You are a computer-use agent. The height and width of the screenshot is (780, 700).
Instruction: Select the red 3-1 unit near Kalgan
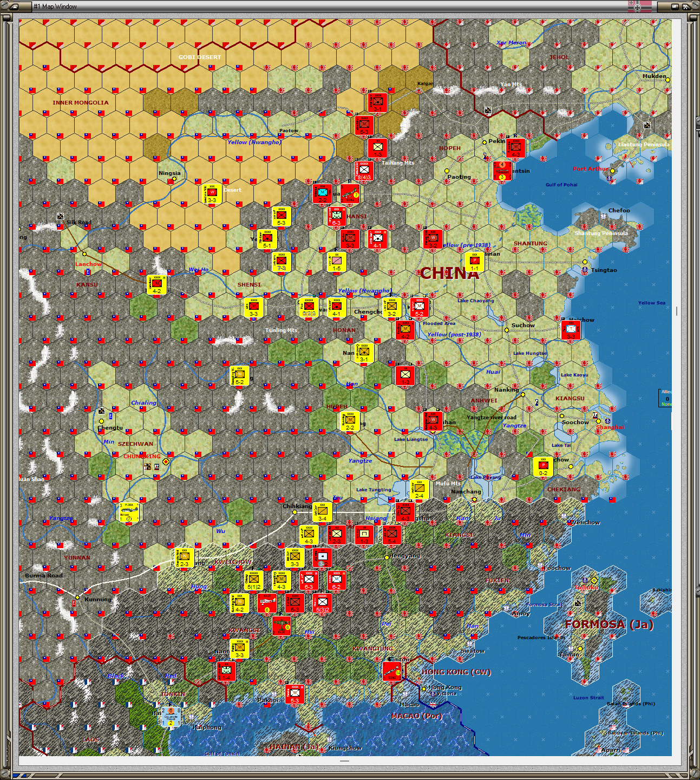click(x=377, y=102)
